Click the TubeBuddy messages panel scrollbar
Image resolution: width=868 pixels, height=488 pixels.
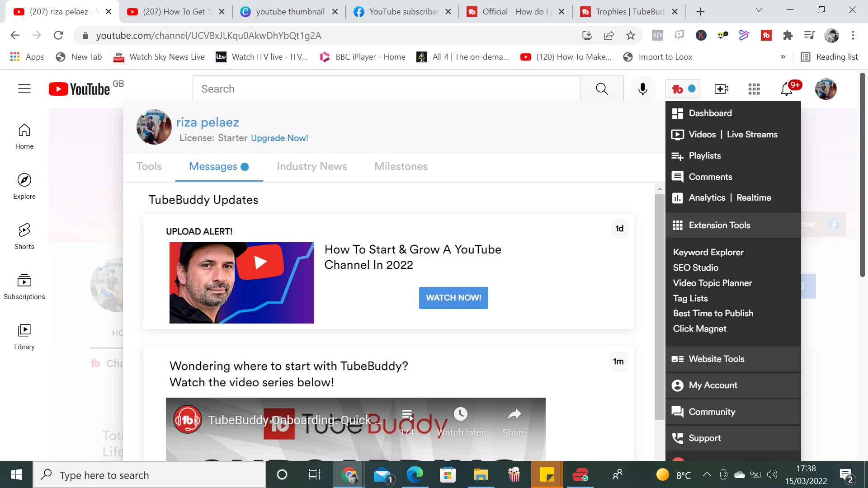(x=660, y=307)
